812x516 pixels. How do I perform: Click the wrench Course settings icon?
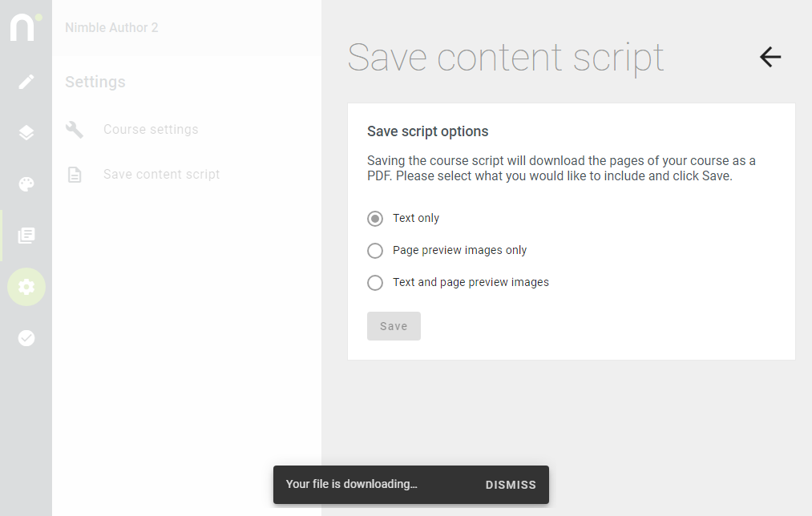pyautogui.click(x=75, y=129)
